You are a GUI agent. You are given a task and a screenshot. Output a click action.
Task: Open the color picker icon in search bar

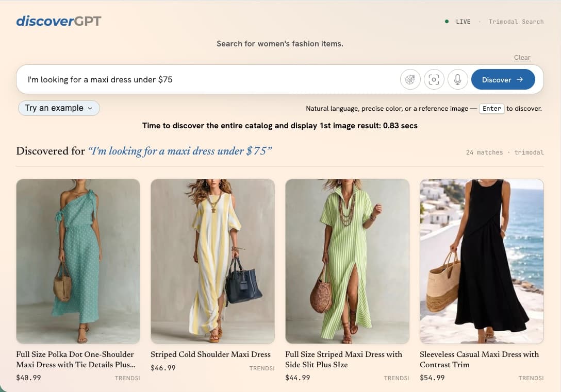(410, 79)
